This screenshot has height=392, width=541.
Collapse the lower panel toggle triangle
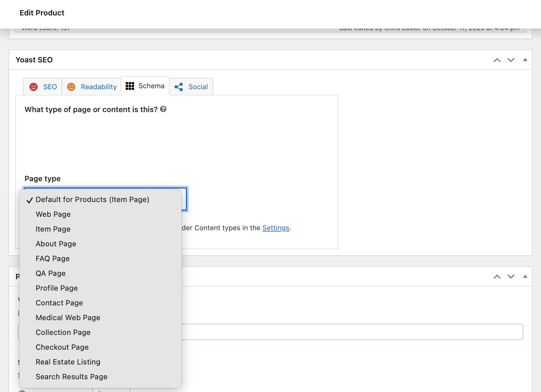(x=525, y=277)
